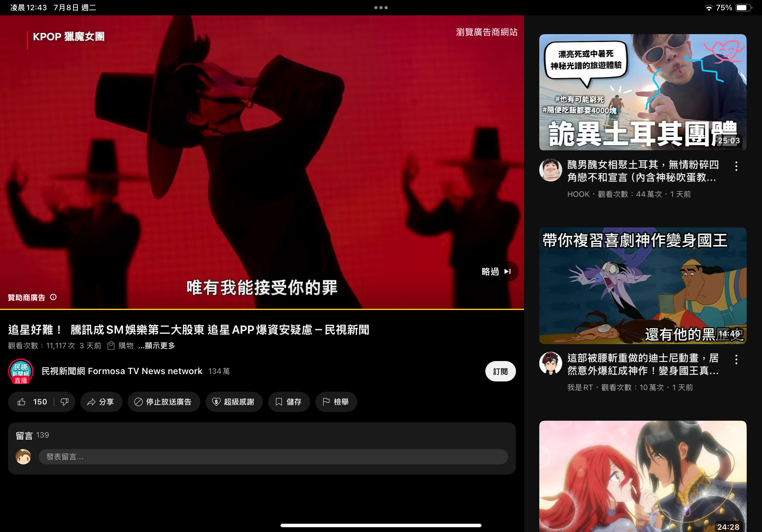Image resolution: width=762 pixels, height=532 pixels.
Task: Send a 超級感謝 Super Thanks
Action: pyautogui.click(x=234, y=402)
